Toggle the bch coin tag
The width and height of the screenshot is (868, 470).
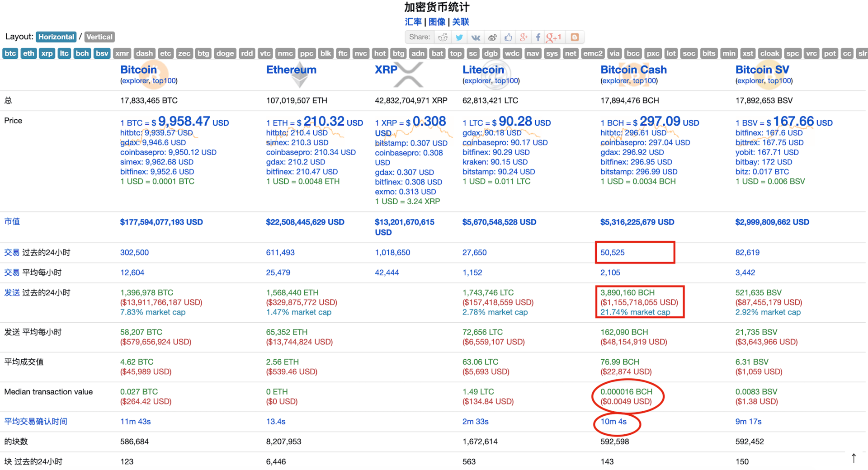(x=82, y=53)
